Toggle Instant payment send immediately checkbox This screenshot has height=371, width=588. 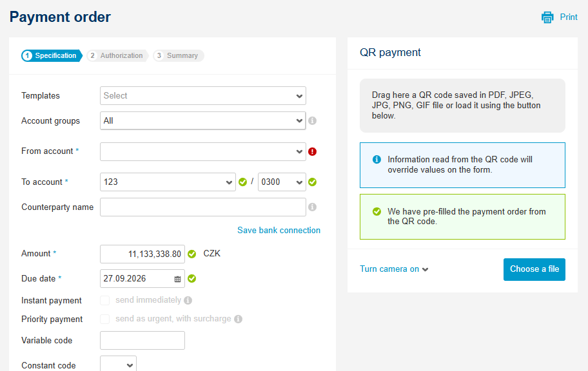(x=104, y=300)
